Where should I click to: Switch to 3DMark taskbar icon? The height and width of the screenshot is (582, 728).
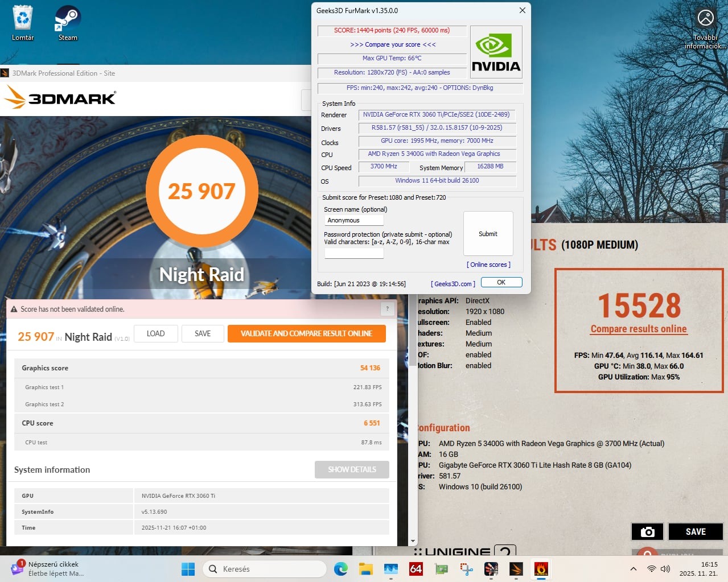[x=516, y=569]
